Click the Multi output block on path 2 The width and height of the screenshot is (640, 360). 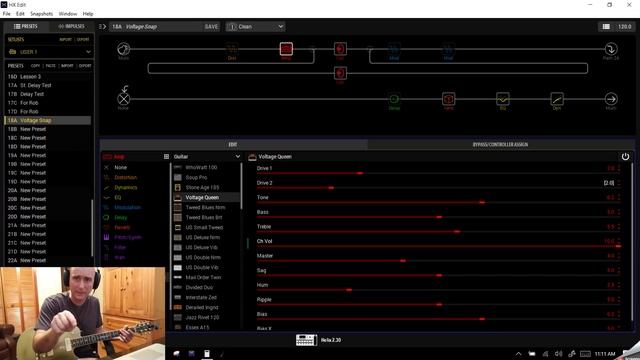pos(611,99)
